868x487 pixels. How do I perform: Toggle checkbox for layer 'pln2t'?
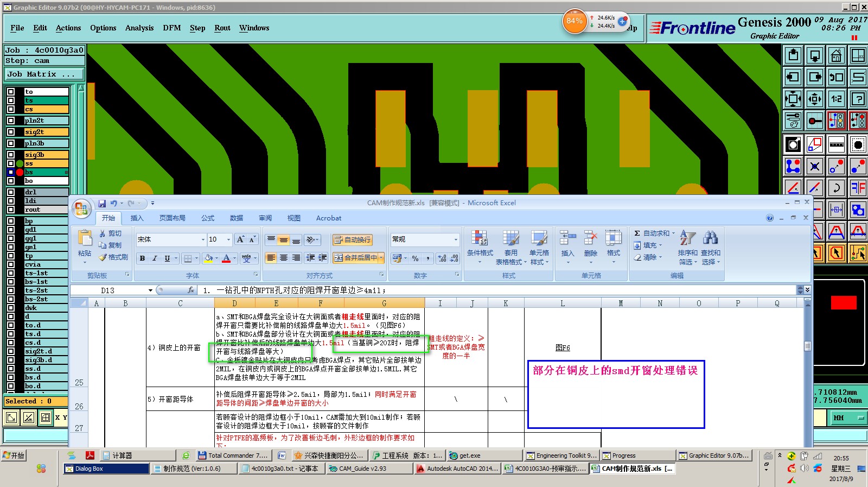(11, 121)
